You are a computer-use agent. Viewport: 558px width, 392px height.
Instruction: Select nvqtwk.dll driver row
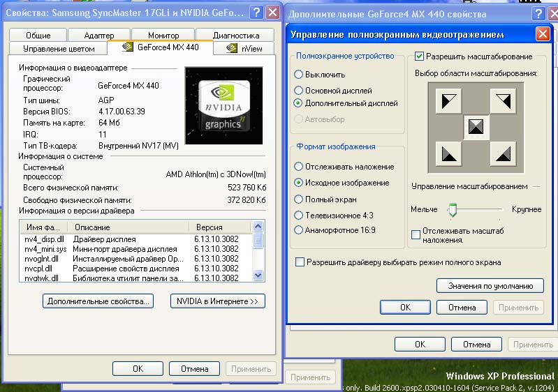pos(136,278)
